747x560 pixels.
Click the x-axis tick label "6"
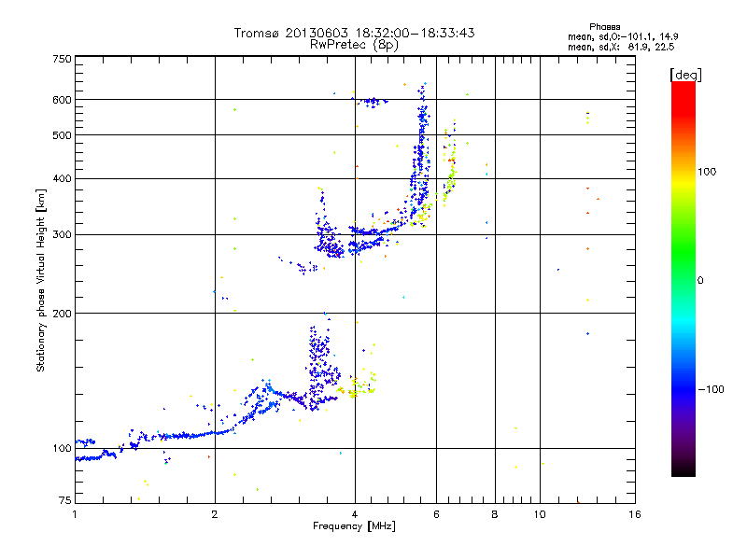click(x=436, y=514)
